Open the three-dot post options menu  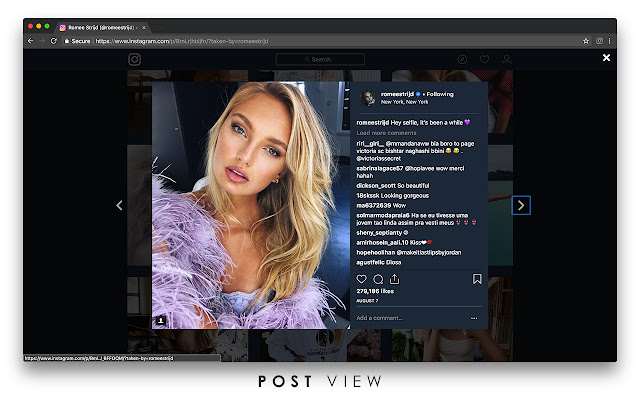(474, 318)
